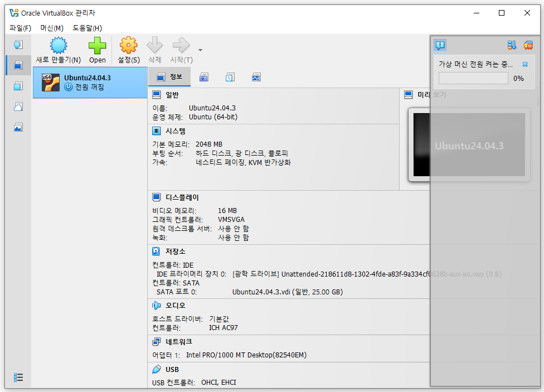Open the USB section header
Viewport: 544px width, 392px height.
pos(172,370)
